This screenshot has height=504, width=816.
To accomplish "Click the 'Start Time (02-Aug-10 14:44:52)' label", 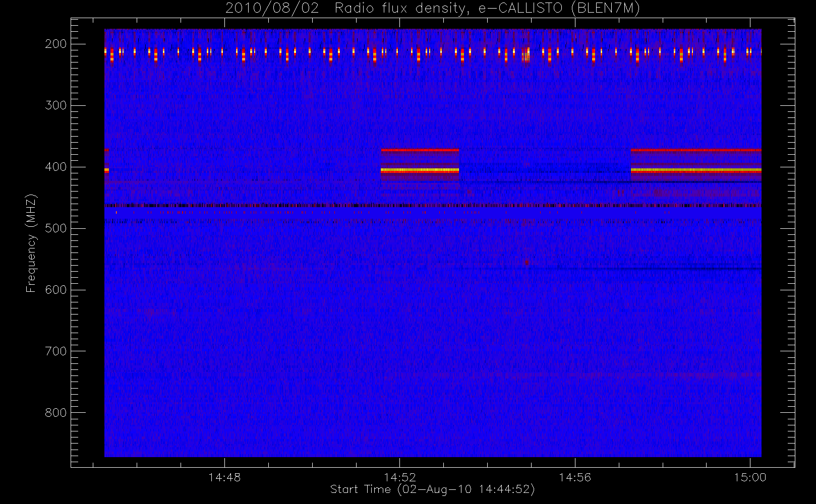I will coord(432,489).
